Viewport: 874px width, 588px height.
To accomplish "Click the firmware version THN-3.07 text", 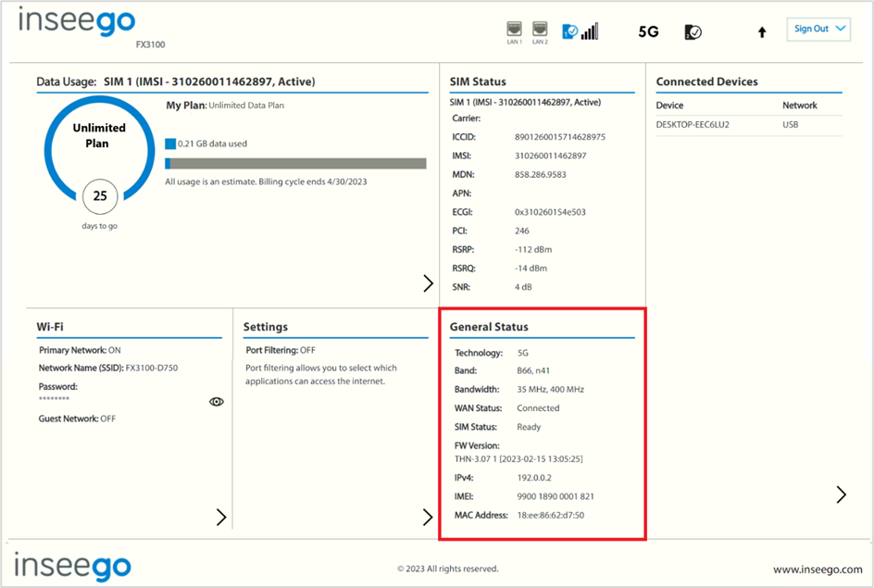I will [518, 459].
